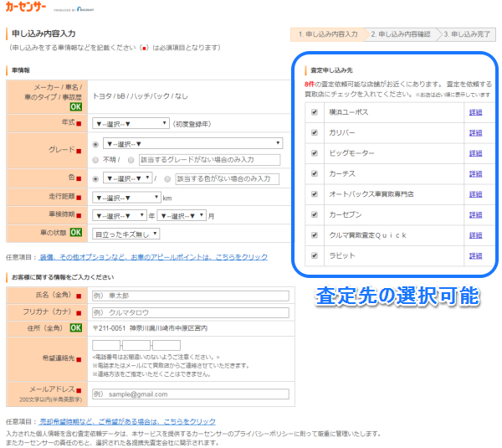502x448 pixels.
Task: Uncheck the ガリバー store checkbox
Action: point(315,132)
